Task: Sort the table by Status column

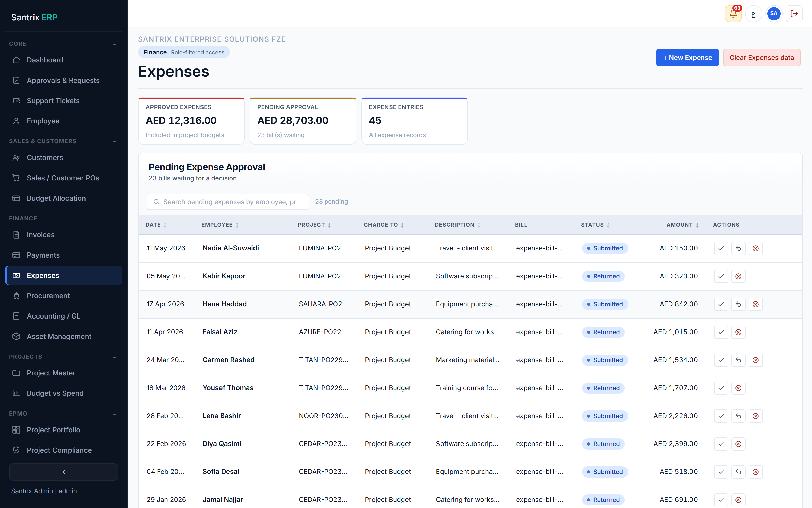Action: (595, 225)
